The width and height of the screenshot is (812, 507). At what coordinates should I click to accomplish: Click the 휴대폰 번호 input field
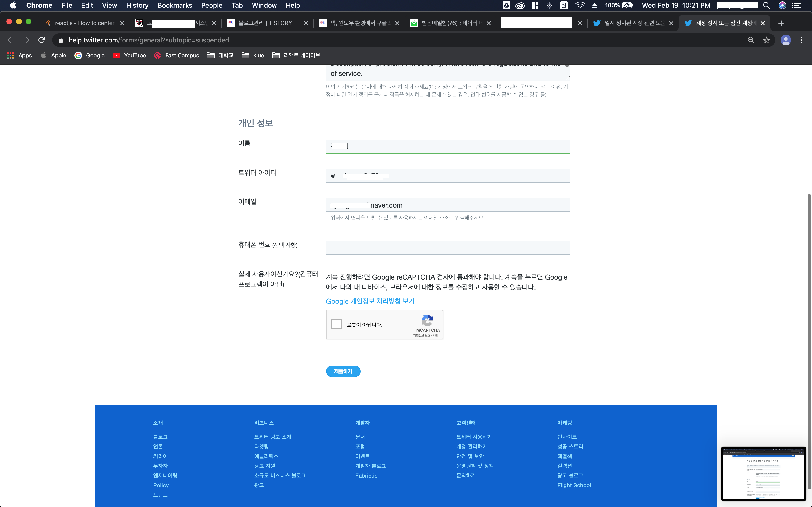click(x=448, y=248)
